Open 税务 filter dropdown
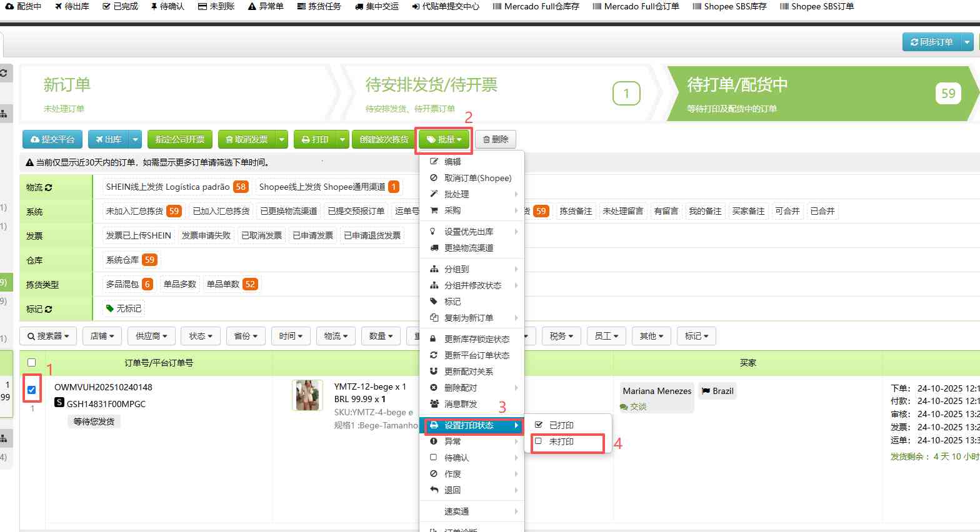The height and width of the screenshot is (532, 980). 561,336
